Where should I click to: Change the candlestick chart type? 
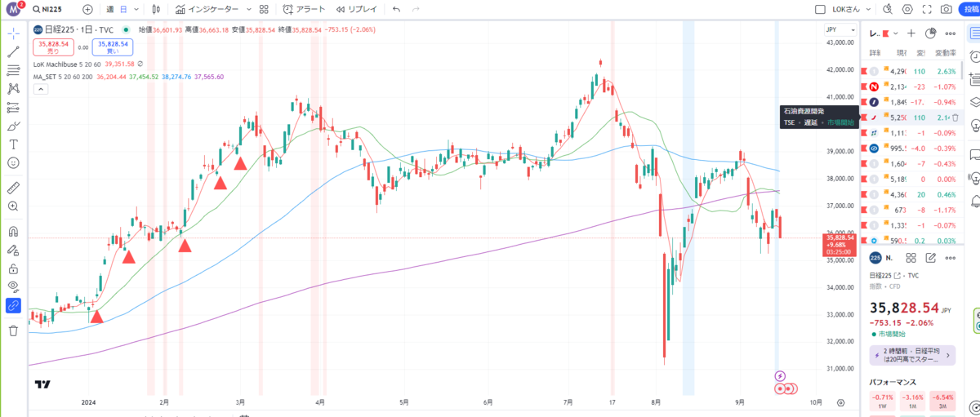(157, 9)
